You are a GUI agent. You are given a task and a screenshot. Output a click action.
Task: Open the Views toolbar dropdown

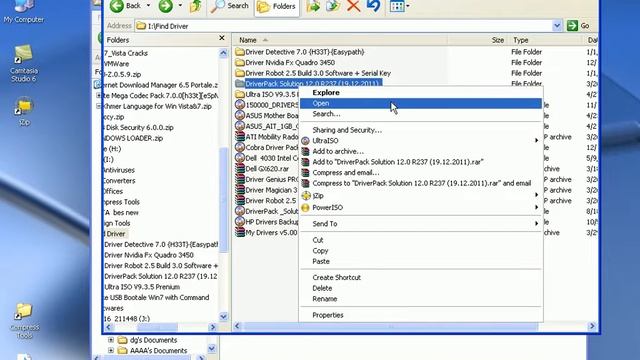pyautogui.click(x=399, y=6)
